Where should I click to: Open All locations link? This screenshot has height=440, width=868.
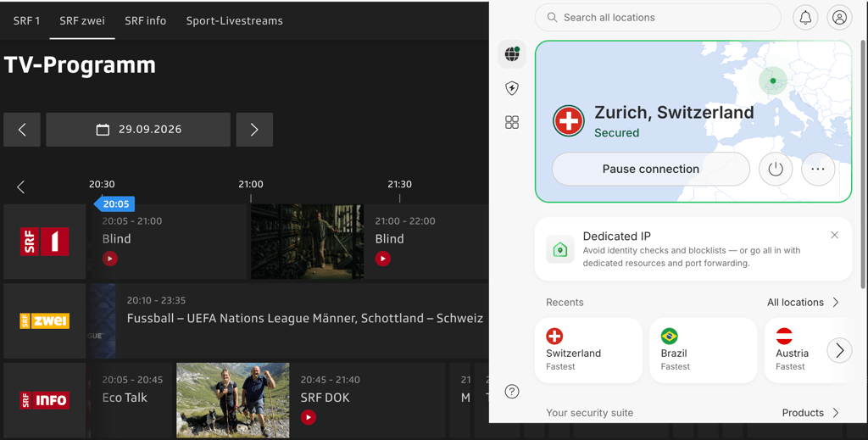coord(804,302)
